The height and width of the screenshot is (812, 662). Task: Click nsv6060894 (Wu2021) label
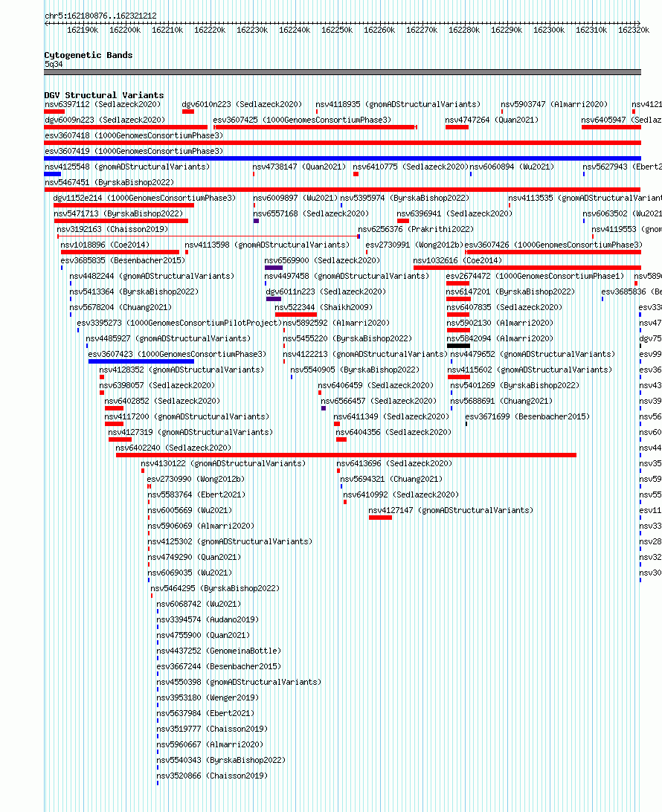point(512,167)
